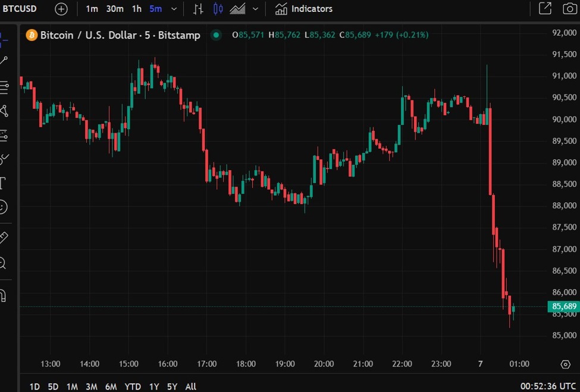Set date range to 1M

(x=72, y=387)
